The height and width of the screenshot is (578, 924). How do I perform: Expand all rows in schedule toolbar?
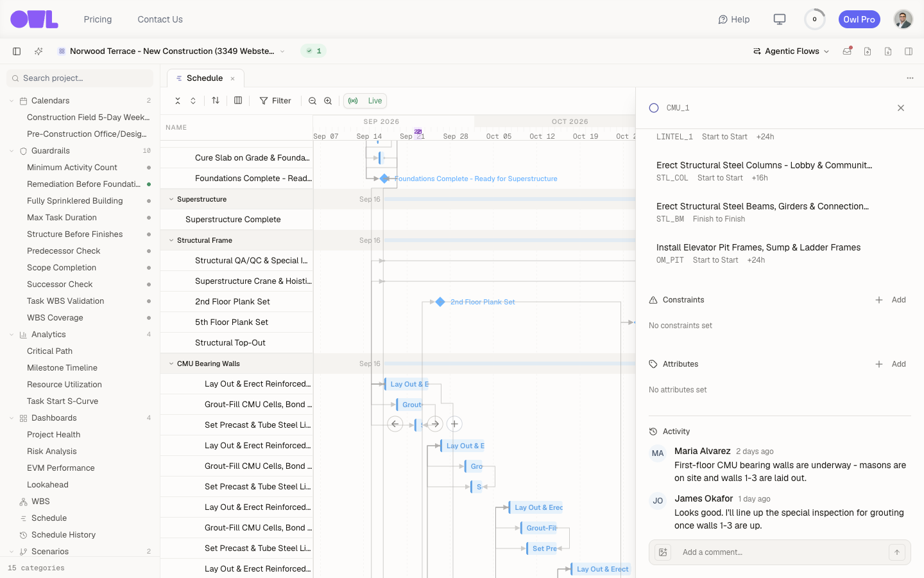click(x=193, y=101)
